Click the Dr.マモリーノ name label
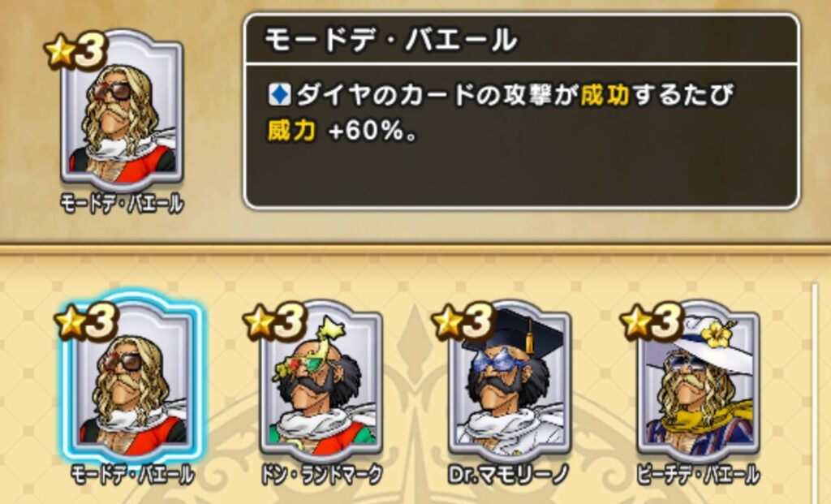 tap(510, 475)
